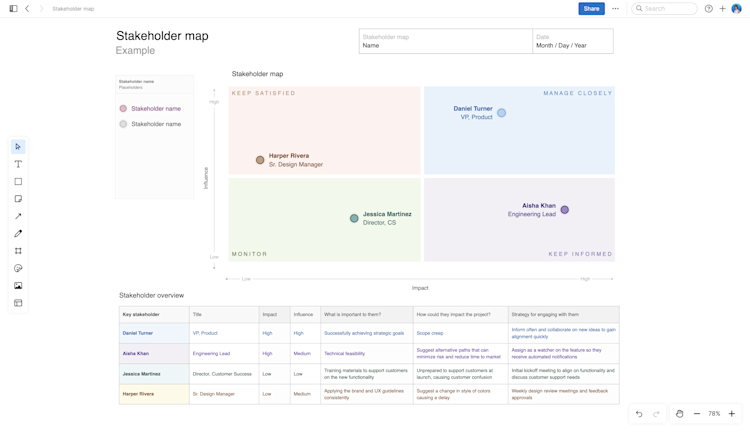Click the Sr. Design Manager label on map
This screenshot has width=750, height=432.
(296, 165)
